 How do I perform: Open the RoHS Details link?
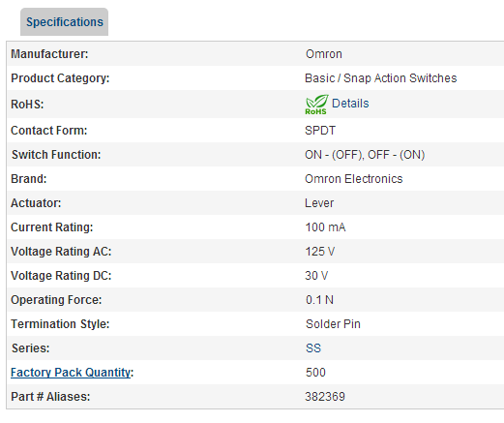(350, 104)
